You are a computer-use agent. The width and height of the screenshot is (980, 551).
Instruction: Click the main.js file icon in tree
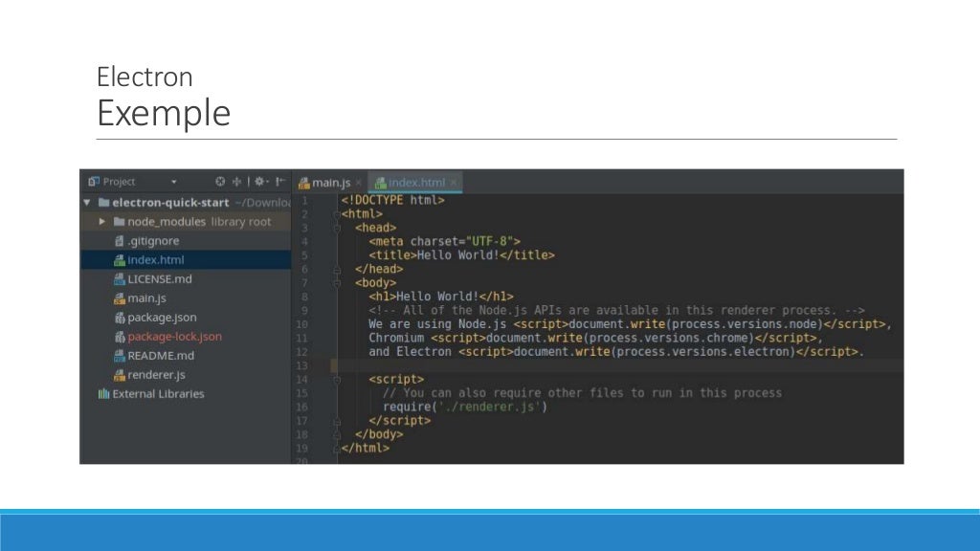120,298
